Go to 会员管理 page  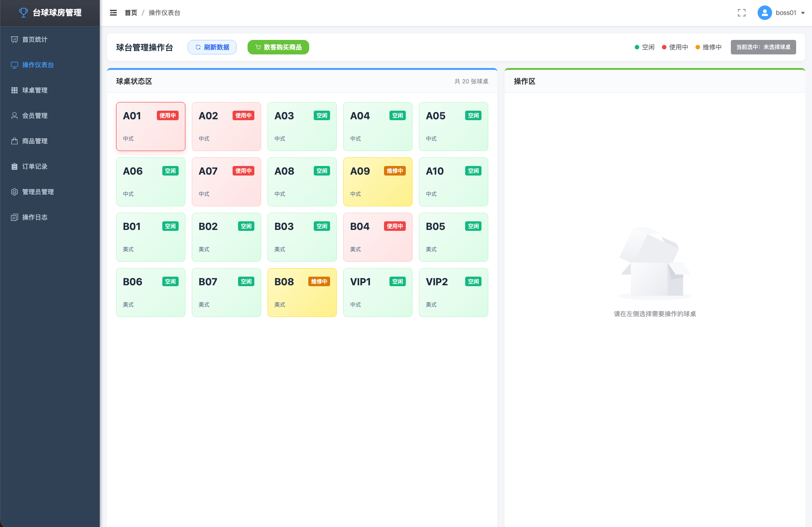(50, 116)
